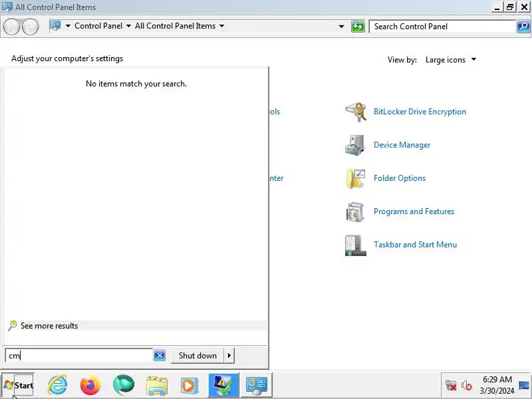Viewport: 532px width, 399px height.
Task: Open the network tray icon
Action: [451, 385]
